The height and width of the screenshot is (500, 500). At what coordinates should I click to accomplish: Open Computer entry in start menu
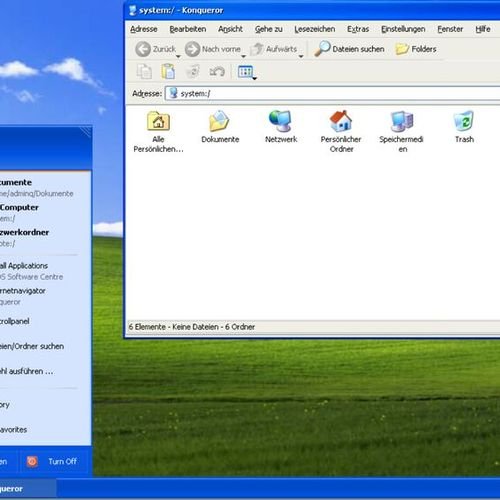(x=39, y=213)
